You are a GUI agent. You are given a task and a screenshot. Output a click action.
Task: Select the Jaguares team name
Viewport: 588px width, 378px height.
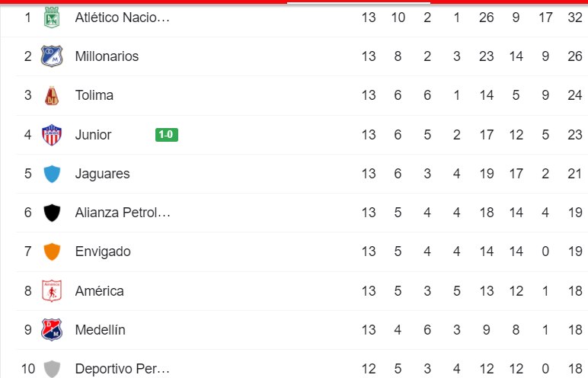(102, 174)
